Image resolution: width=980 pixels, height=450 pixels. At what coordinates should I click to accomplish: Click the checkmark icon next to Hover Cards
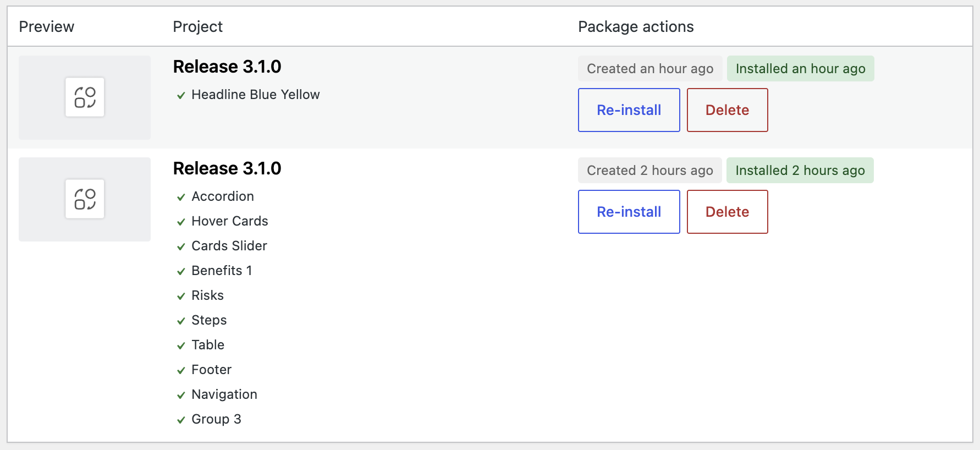[181, 222]
